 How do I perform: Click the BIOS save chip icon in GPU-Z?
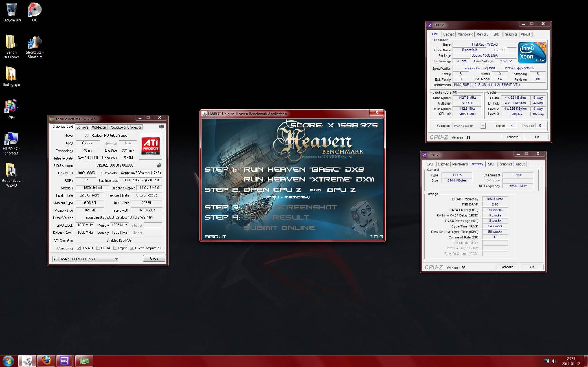(159, 165)
